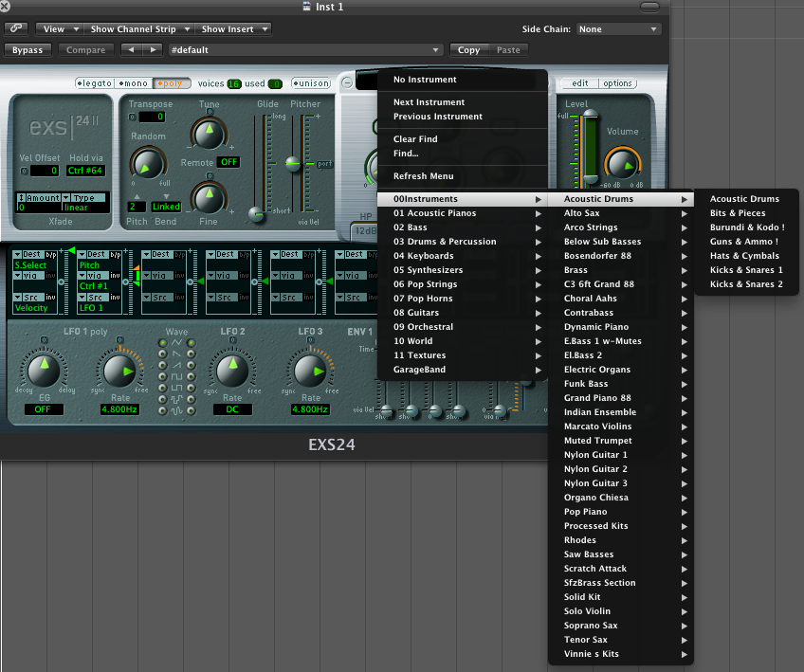Toggle inv next to Velocity source
Image resolution: width=804 pixels, height=672 pixels.
point(51,298)
